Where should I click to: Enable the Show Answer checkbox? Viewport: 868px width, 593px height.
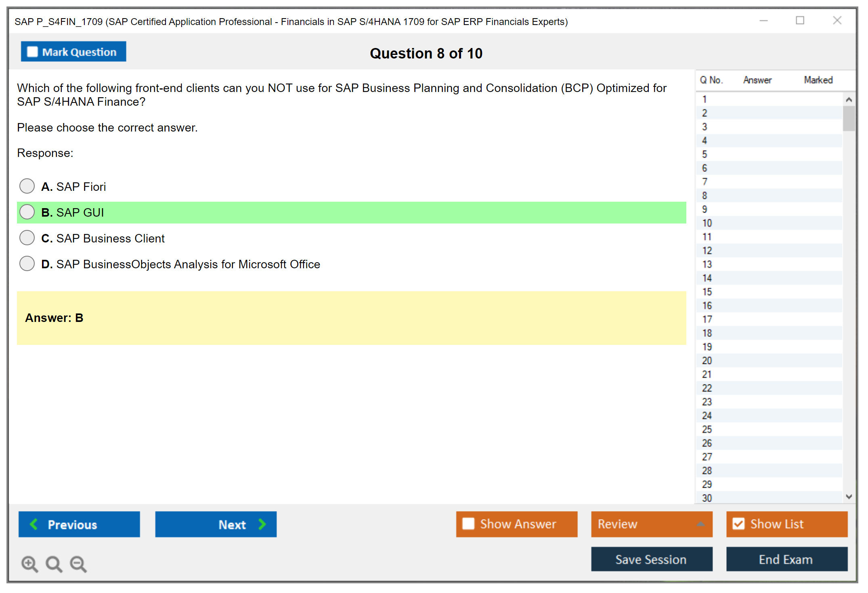pyautogui.click(x=468, y=524)
